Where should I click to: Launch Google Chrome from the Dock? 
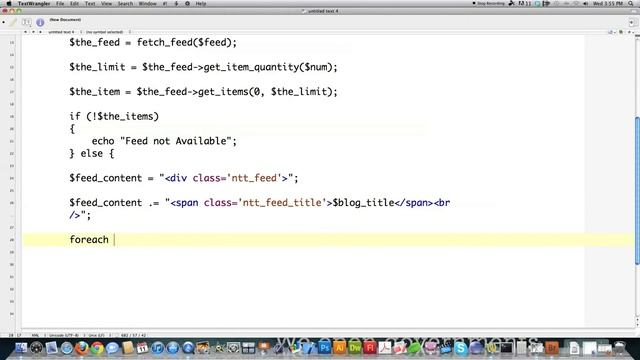97,348
